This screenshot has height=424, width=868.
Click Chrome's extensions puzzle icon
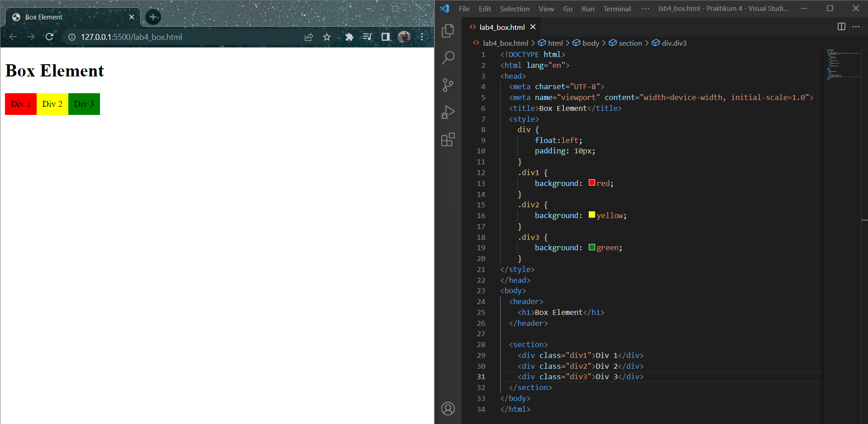coord(349,37)
